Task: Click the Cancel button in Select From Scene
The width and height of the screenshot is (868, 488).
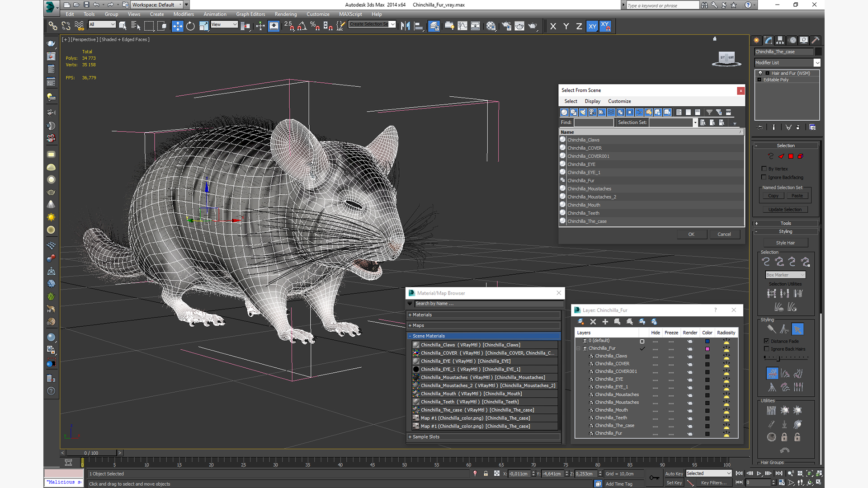Action: pyautogui.click(x=724, y=234)
